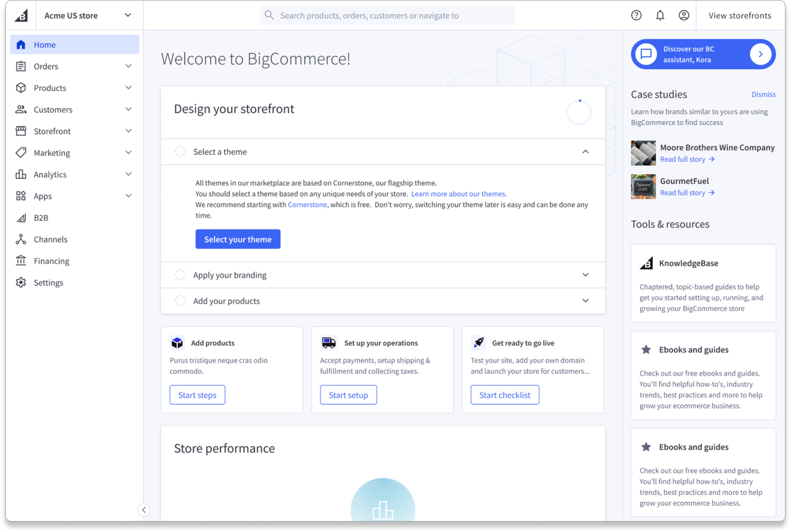Expand the Products menu chevron

click(128, 88)
